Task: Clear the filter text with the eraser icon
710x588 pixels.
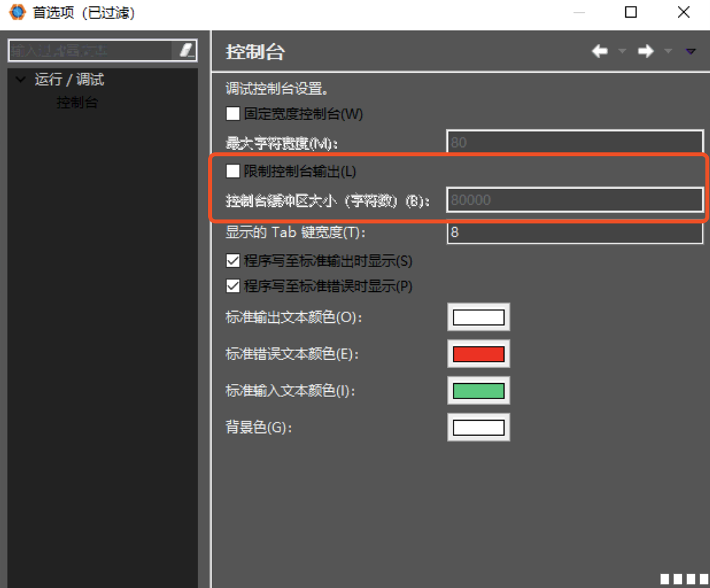Action: [x=186, y=51]
